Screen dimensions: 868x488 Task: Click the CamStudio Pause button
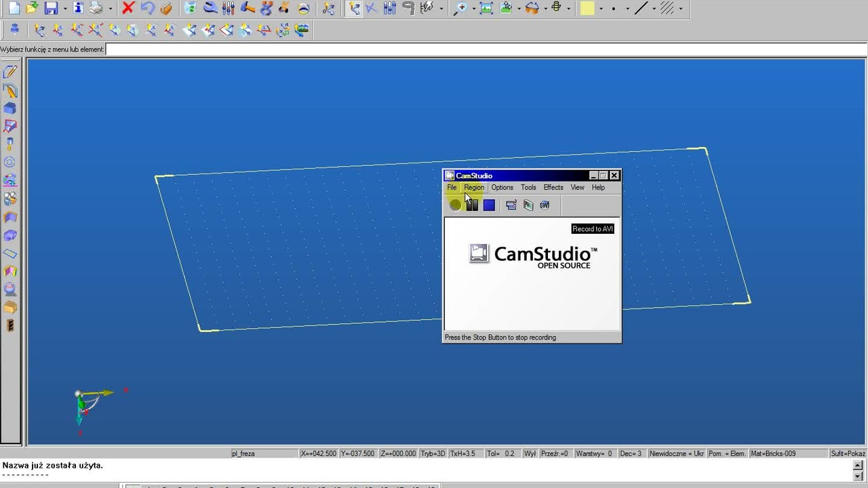tap(472, 205)
